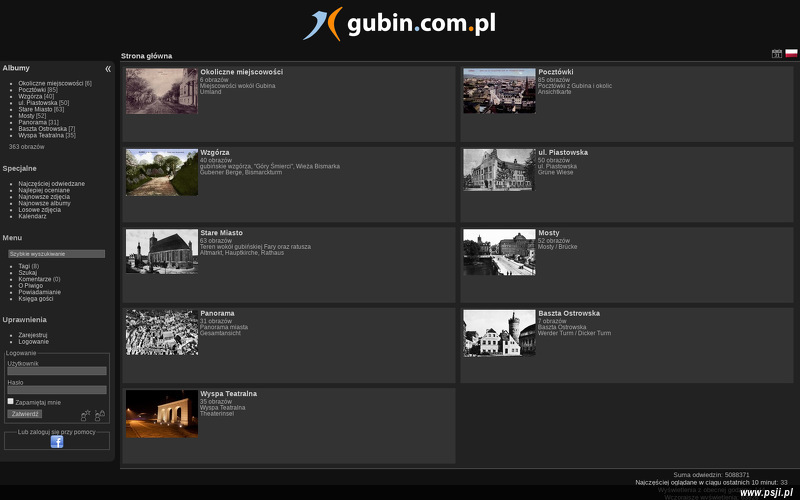Open Wyspa Teatralna [35] sidebar album
800x500 pixels.
tap(41, 136)
